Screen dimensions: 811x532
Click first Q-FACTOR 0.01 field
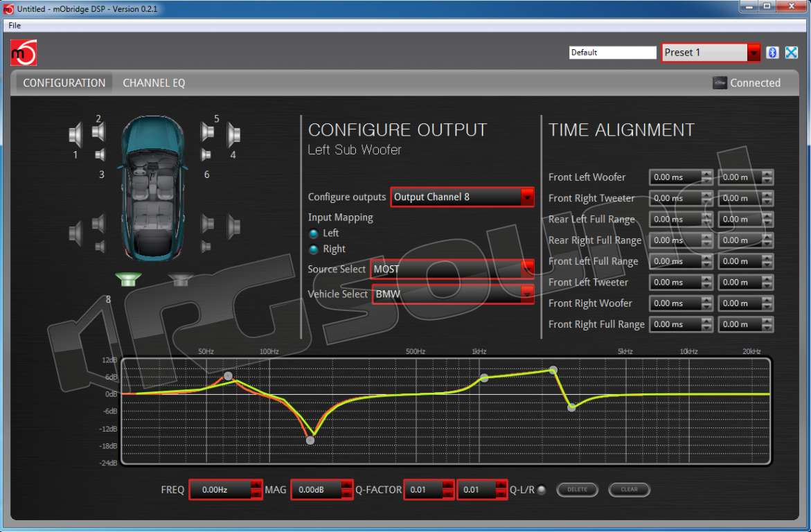424,490
